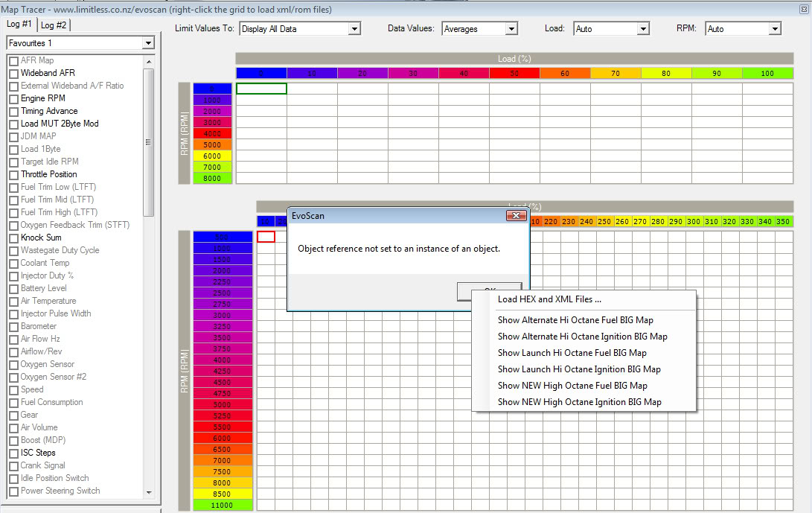Screen dimensions: 812x513
Task: Enable the Barometer checkbox
Action: [14, 327]
